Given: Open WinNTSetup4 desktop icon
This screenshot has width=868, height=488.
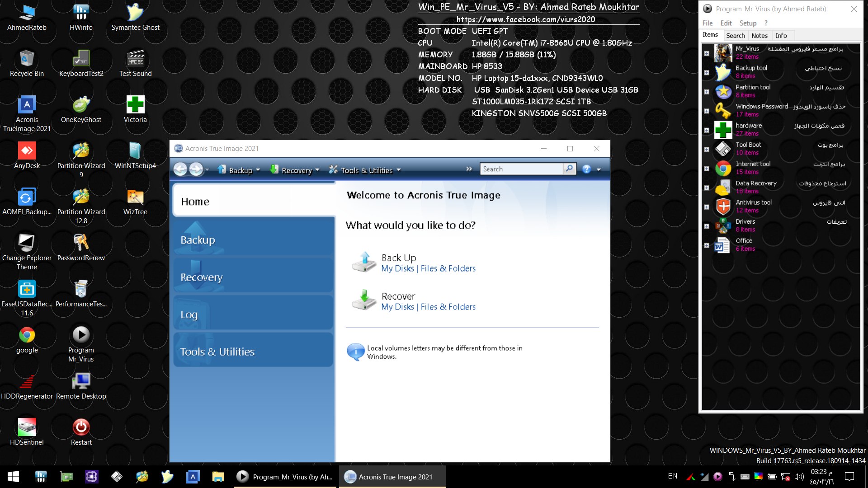Looking at the screenshot, I should [x=135, y=156].
